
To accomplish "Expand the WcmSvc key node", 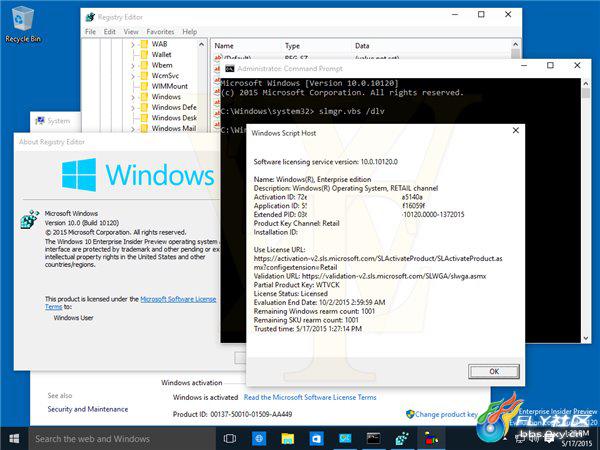I will (133, 76).
